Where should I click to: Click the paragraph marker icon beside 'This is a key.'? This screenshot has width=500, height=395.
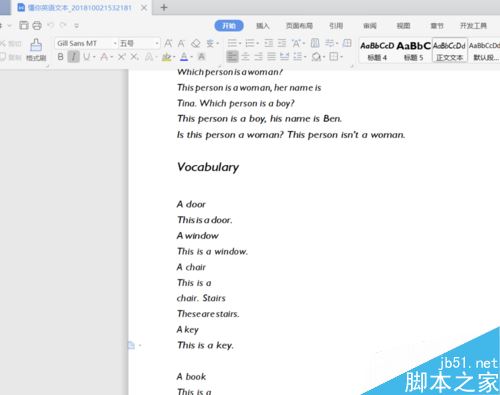tap(131, 345)
